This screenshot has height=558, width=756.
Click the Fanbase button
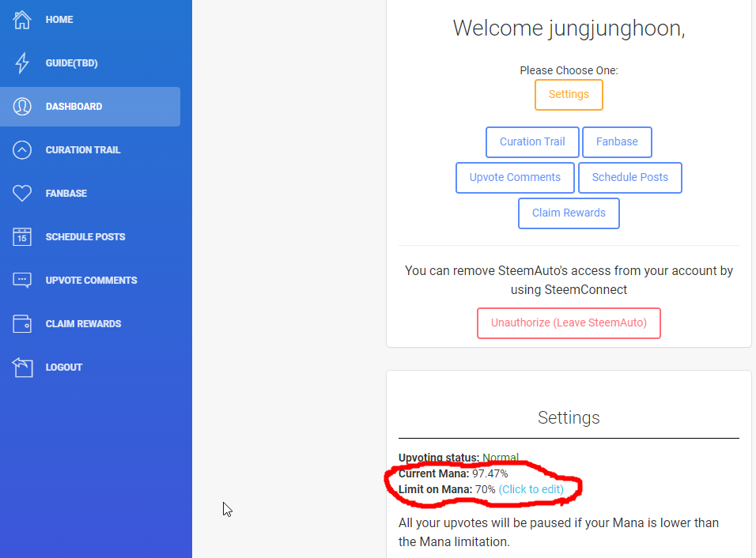point(617,141)
